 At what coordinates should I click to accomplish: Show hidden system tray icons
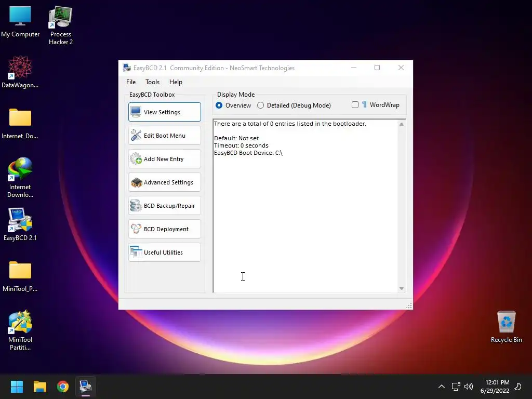(x=442, y=387)
